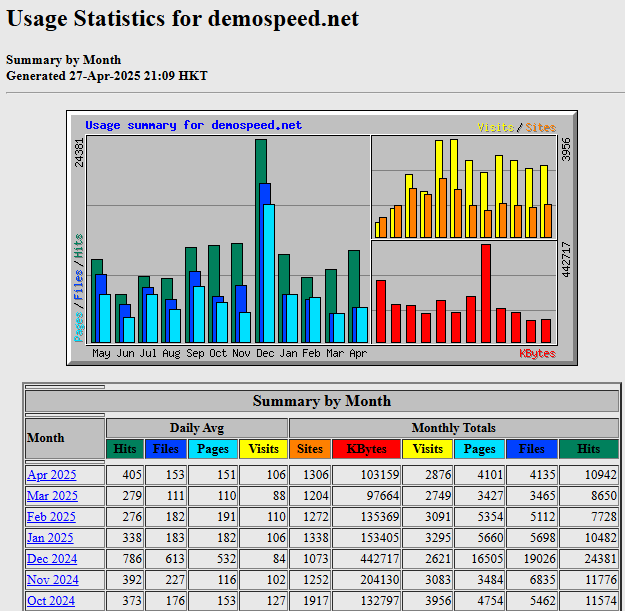Click the Daily Avg group header
625x611 pixels.
197,428
